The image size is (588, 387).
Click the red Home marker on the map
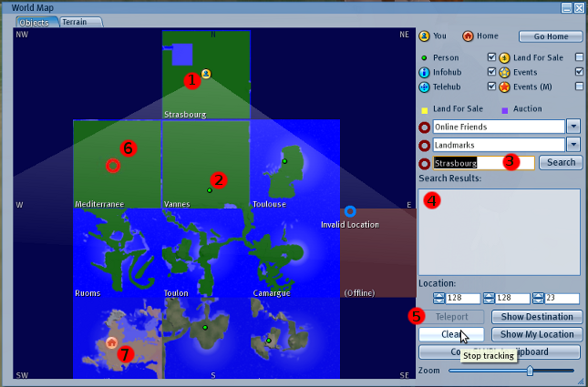coord(111,342)
